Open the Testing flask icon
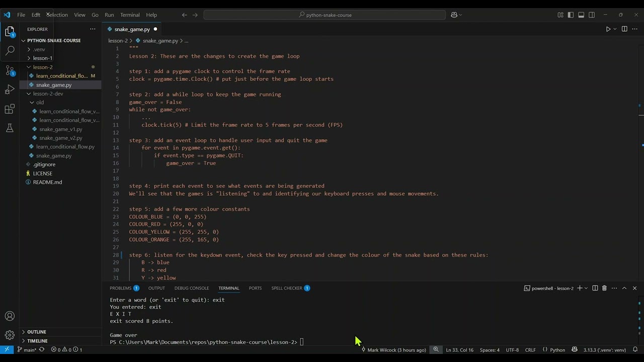 click(10, 128)
